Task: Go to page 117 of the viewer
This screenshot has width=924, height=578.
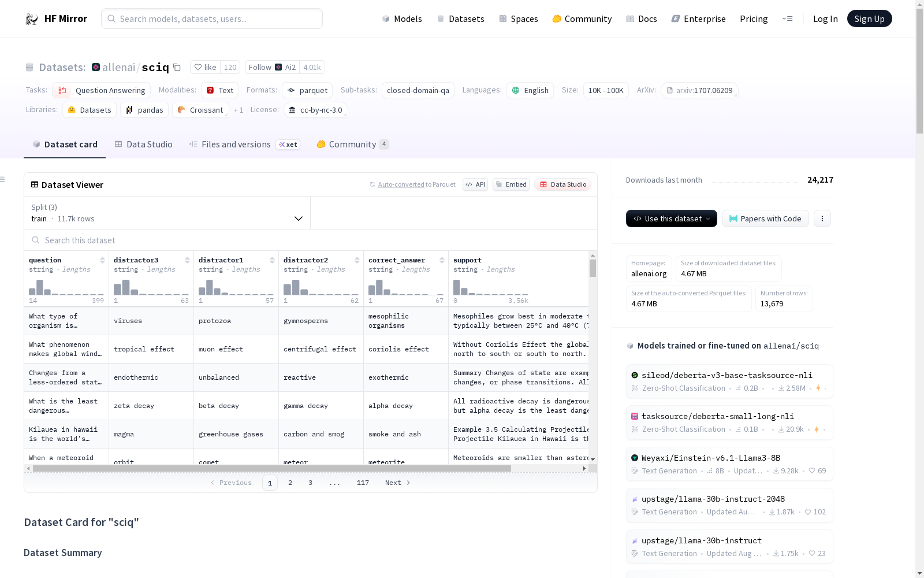Action: [x=363, y=483]
